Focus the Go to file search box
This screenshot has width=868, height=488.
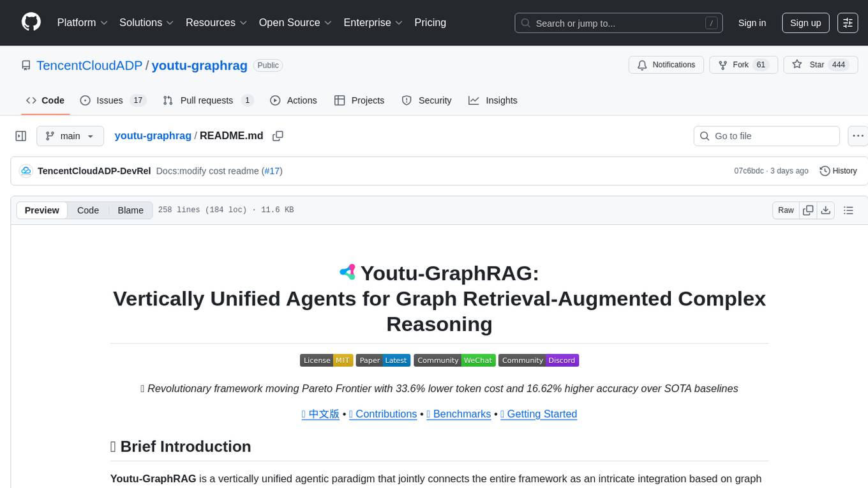click(x=767, y=136)
